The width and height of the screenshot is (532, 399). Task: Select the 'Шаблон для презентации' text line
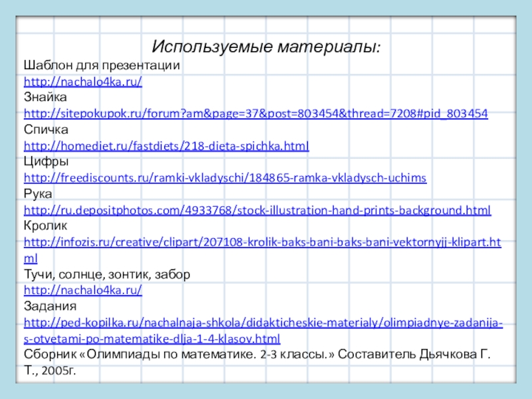(x=102, y=66)
